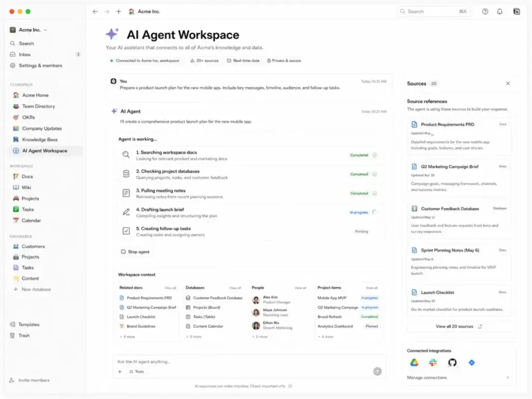The image size is (532, 399).
Task: Close the Sources panel
Action: tap(508, 84)
